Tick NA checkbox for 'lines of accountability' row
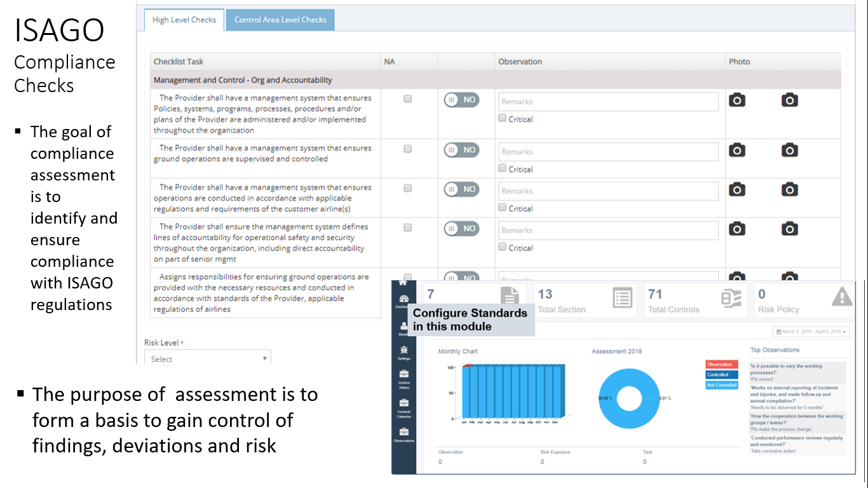This screenshot has width=868, height=488. click(x=408, y=227)
